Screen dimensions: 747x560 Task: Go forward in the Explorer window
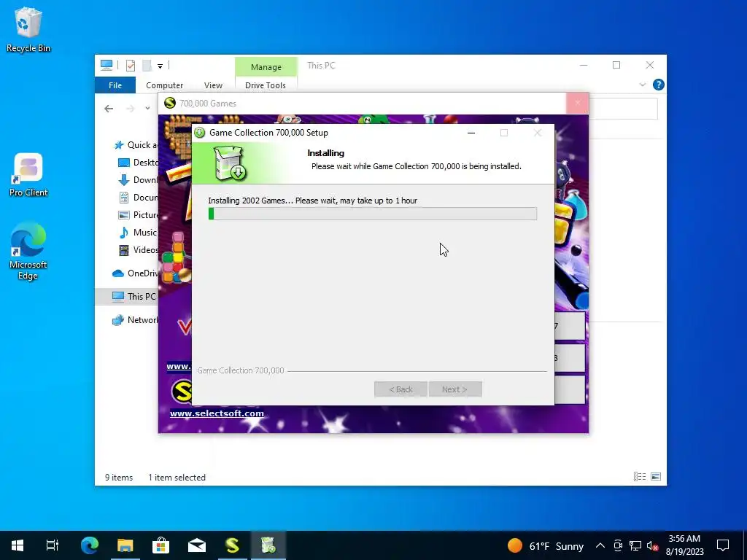coord(131,109)
